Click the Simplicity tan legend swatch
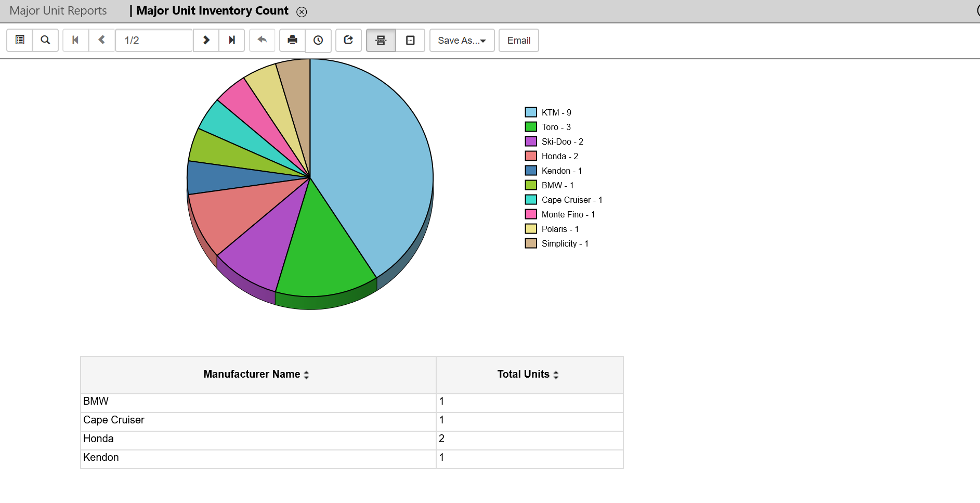Screen dimensions: 980x503 (531, 243)
